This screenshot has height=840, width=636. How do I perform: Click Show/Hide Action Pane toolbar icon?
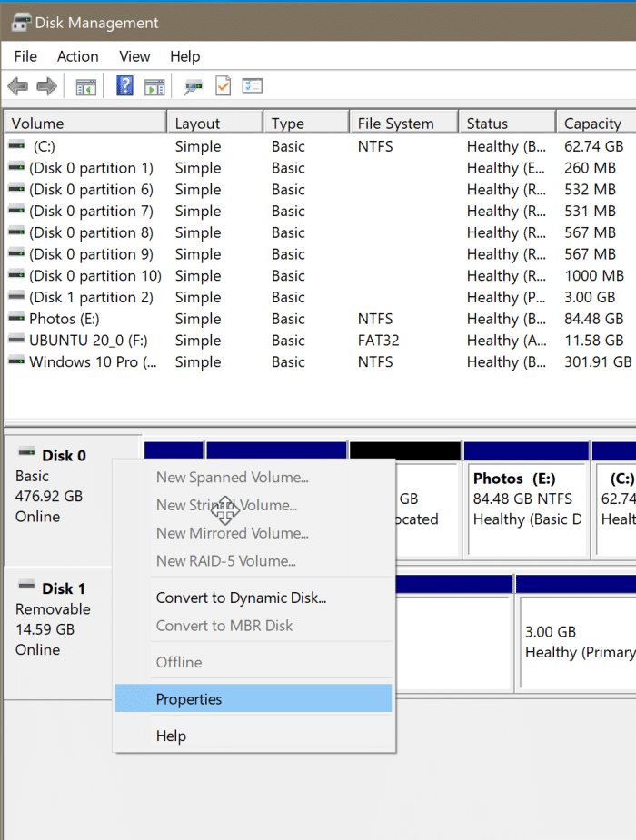coord(154,86)
